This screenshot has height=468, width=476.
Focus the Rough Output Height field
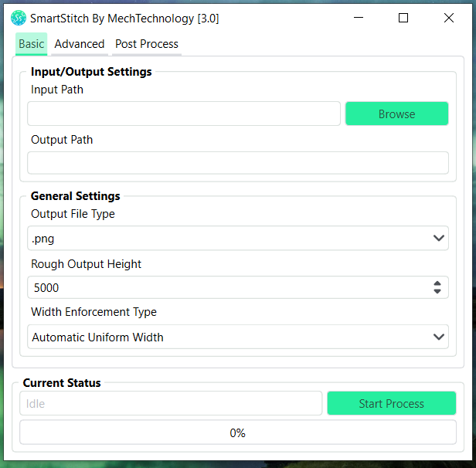(228, 288)
